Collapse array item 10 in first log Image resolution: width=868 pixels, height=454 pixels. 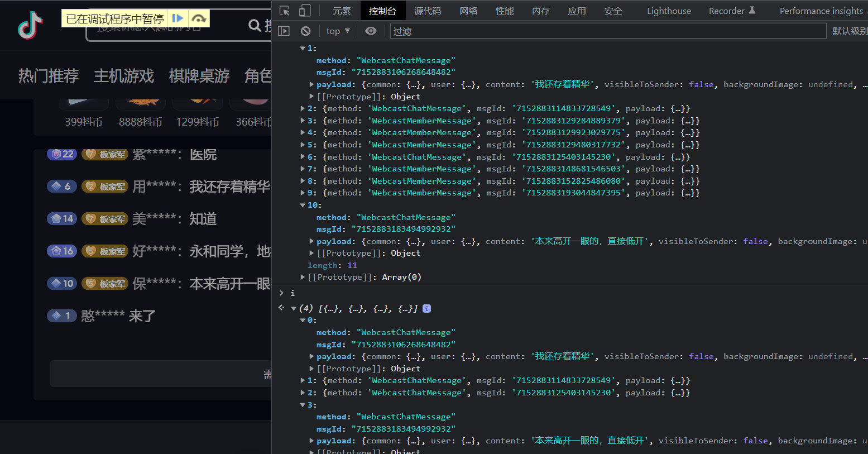[303, 206]
